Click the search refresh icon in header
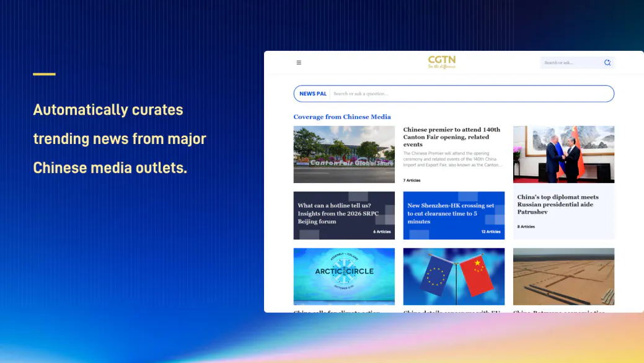Viewport: 644px width, 363px height. click(607, 63)
